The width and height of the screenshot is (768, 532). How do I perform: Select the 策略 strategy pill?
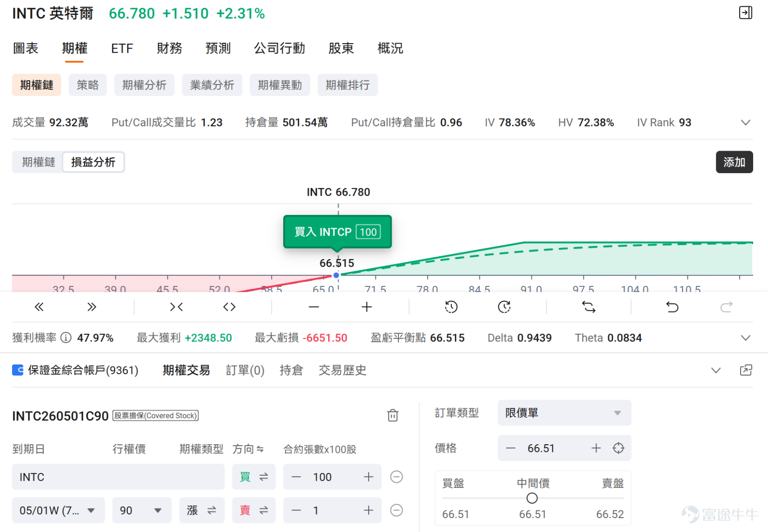(x=88, y=85)
